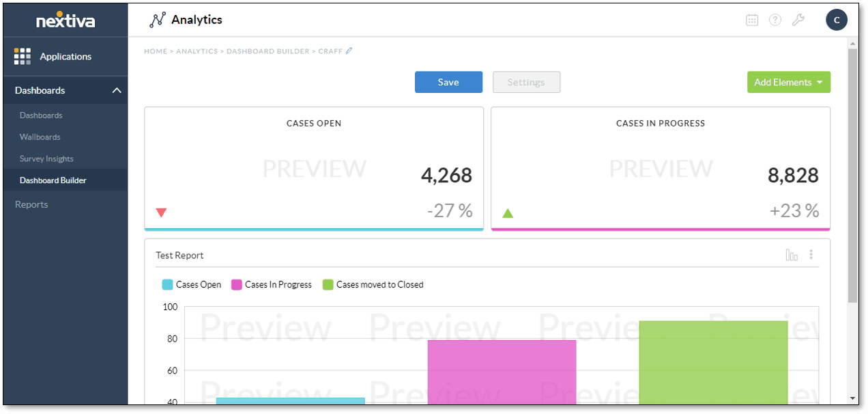Open the help question mark icon
868x414 pixels.
775,20
